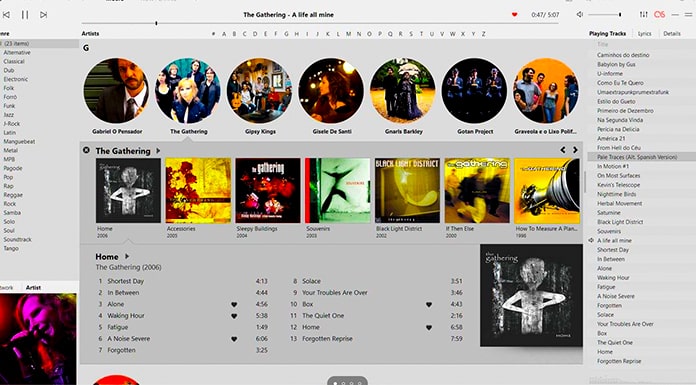Select the If Then Else album
Viewport: 696px width, 385px height.
point(477,191)
